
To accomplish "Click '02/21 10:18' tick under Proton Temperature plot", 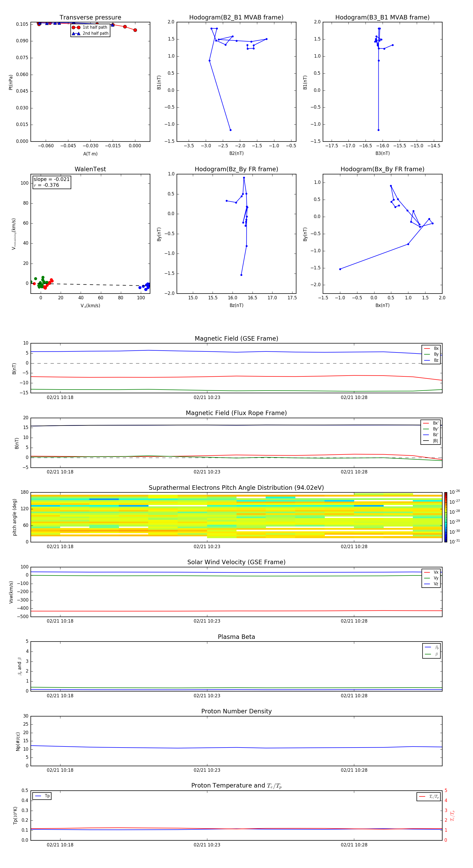I will tap(60, 845).
